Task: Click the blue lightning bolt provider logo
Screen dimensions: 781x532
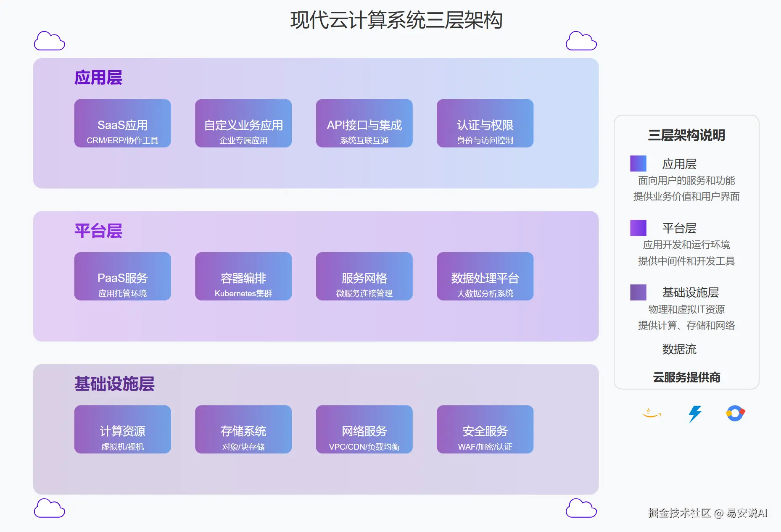Action: coord(695,414)
